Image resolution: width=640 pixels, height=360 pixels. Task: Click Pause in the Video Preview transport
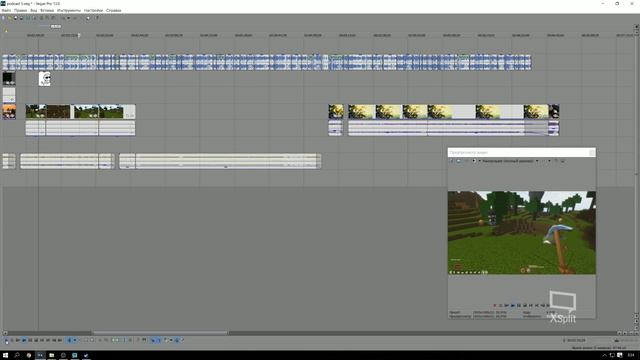pos(518,305)
